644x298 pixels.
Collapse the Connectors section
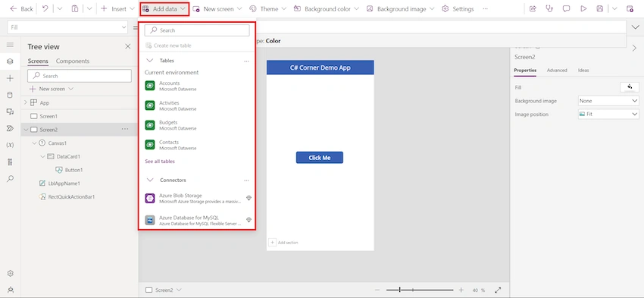(x=151, y=180)
